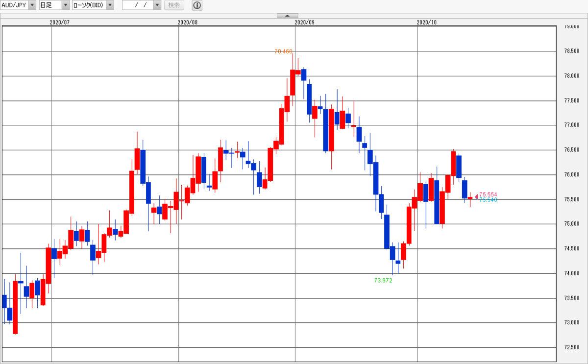Screen dimensions: 588x364
Task: Click the pink current price arrow marker
Action: (476, 197)
